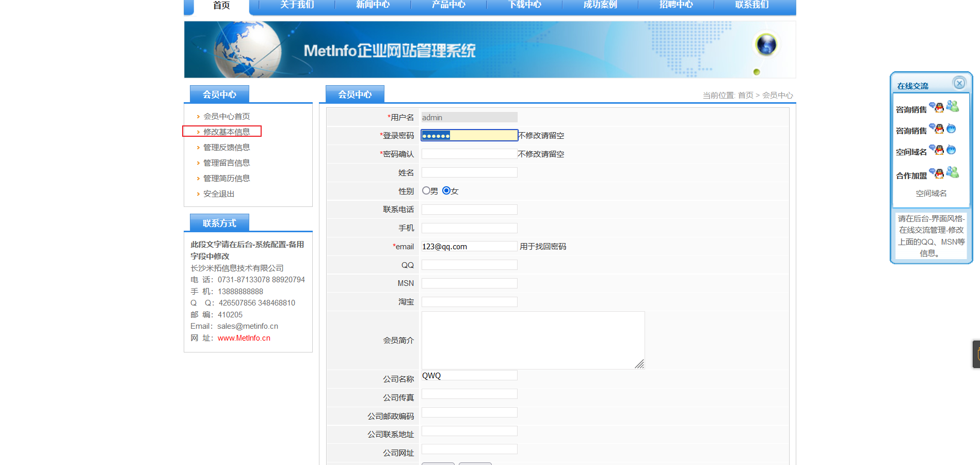Click the 安全退出 logout link
The width and height of the screenshot is (980, 465).
pyautogui.click(x=218, y=194)
